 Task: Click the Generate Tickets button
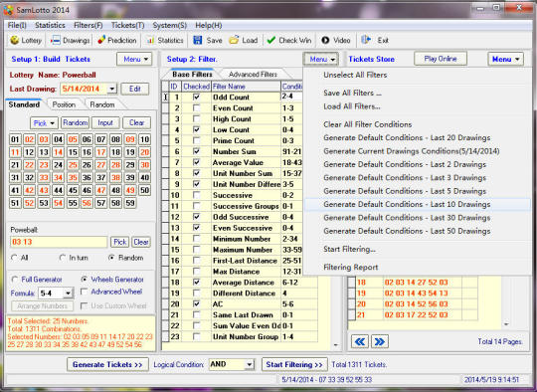click(x=107, y=364)
